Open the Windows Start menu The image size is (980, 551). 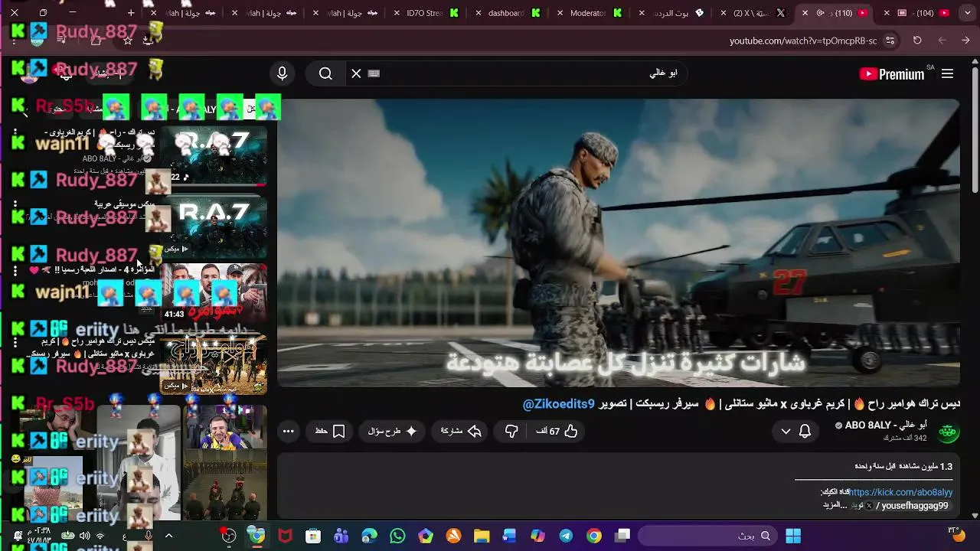pyautogui.click(x=793, y=536)
